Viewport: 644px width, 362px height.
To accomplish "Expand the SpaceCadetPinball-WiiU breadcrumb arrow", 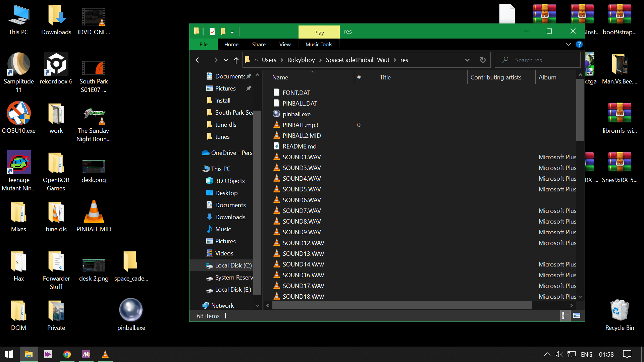I will pos(395,60).
